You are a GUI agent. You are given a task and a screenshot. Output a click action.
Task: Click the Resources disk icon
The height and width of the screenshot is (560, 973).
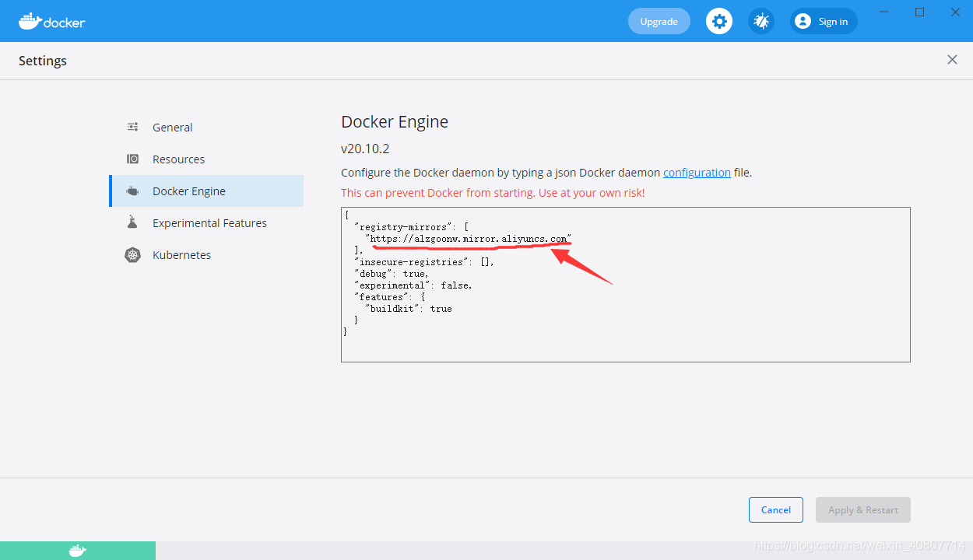tap(133, 159)
